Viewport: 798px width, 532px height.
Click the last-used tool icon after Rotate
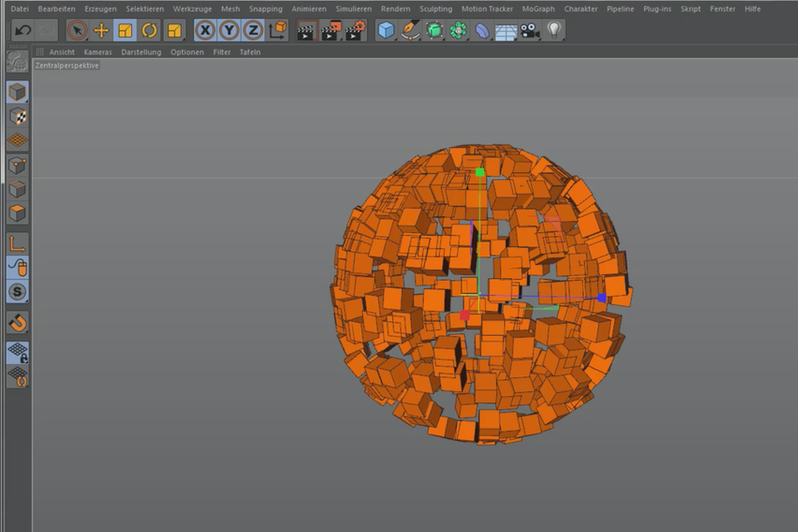tap(174, 31)
